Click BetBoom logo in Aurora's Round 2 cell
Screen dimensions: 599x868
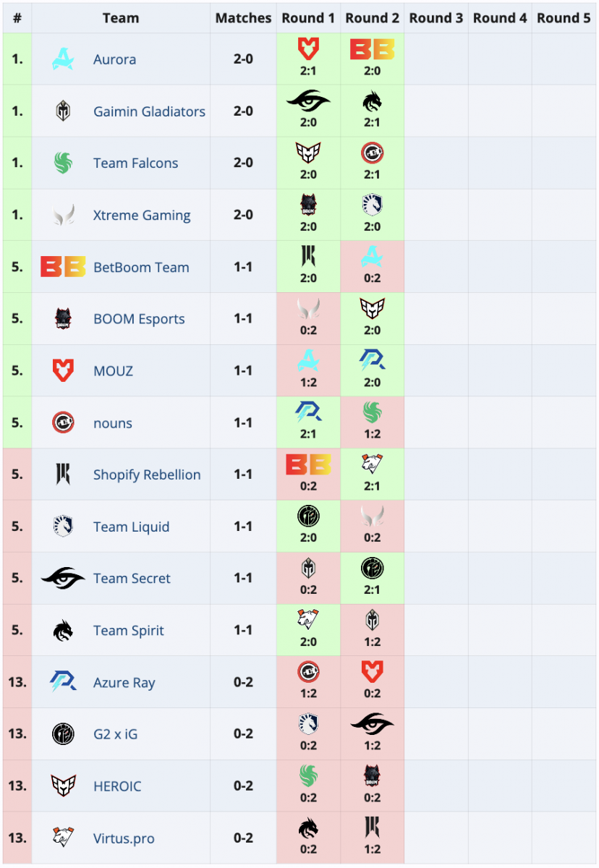click(372, 49)
